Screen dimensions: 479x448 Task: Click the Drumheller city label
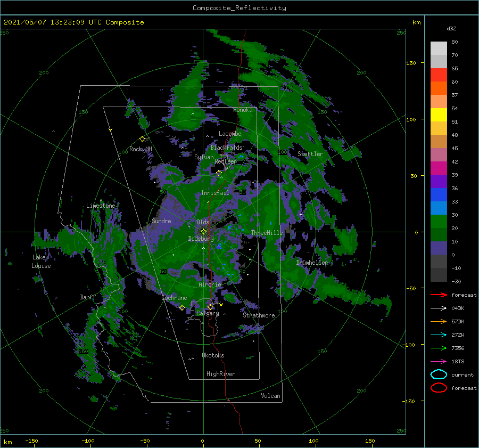312,263
